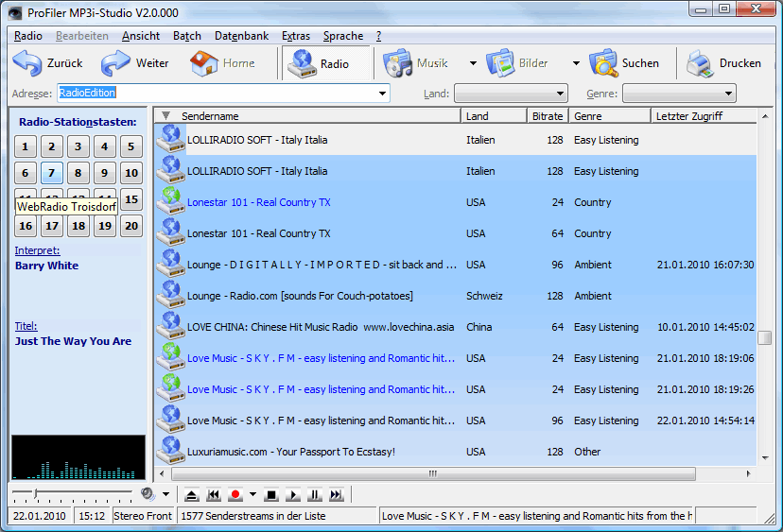Go back with the Zurück button
This screenshot has height=532, width=783.
[x=48, y=63]
